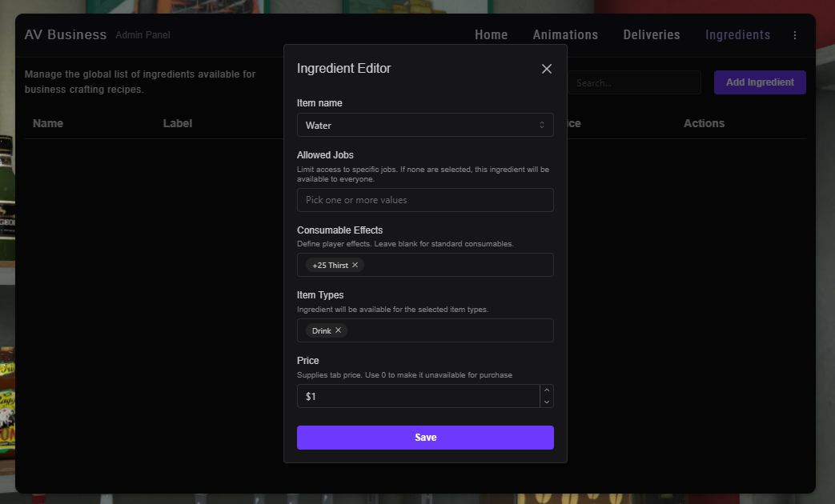835x504 pixels.
Task: Increase price with up arrow
Action: pos(547,390)
